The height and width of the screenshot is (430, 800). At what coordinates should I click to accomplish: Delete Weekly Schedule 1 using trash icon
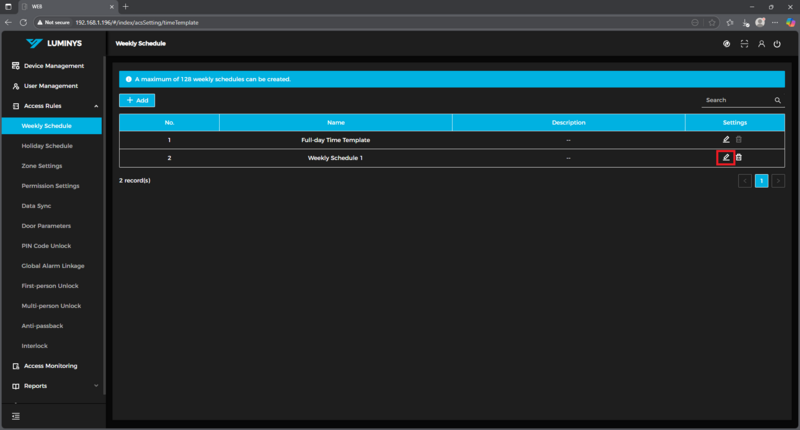[739, 158]
